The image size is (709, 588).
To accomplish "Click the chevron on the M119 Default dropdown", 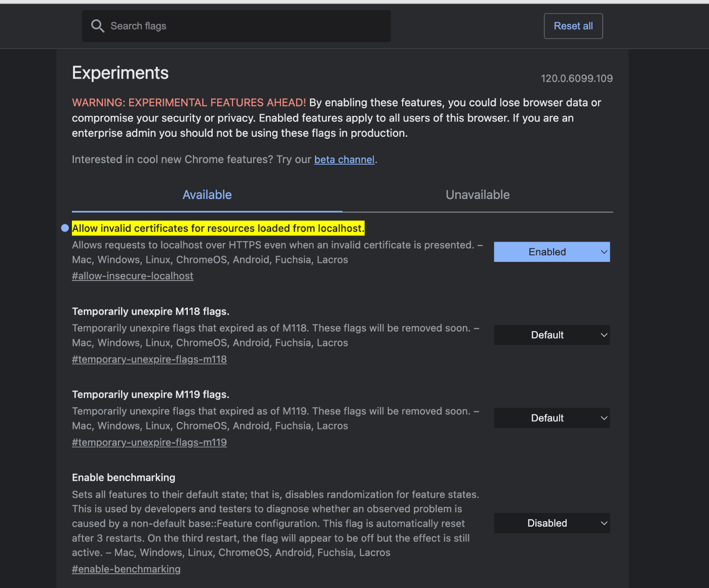I will [x=603, y=418].
